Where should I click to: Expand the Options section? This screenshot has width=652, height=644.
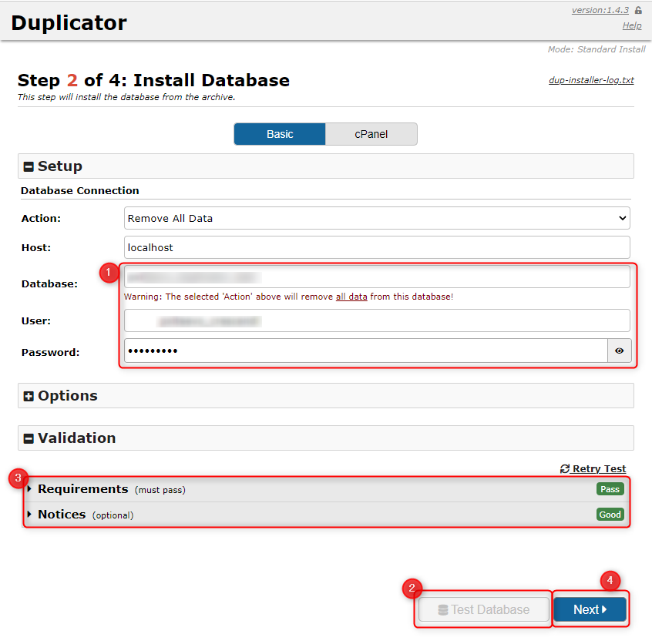[x=325, y=395]
